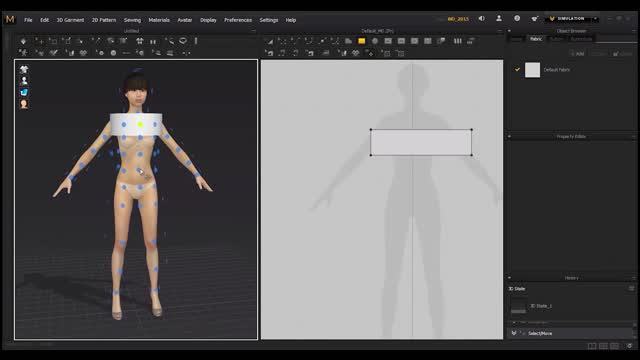This screenshot has height=360, width=640.
Task: Switch to the Buttonhole tab in Object Browser
Action: pos(582,39)
